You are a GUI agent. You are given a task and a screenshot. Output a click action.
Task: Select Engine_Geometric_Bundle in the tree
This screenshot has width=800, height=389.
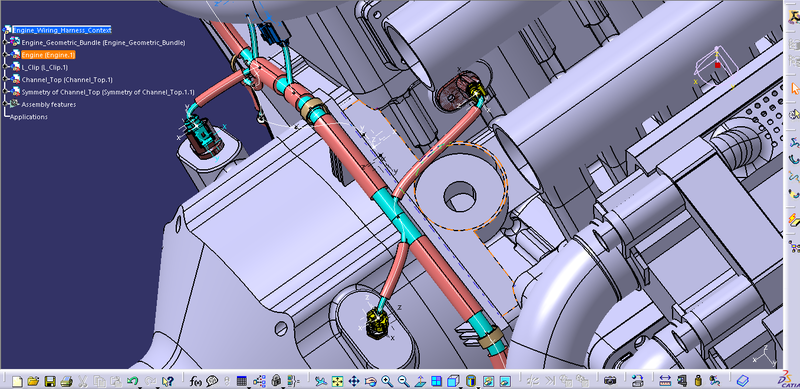103,42
